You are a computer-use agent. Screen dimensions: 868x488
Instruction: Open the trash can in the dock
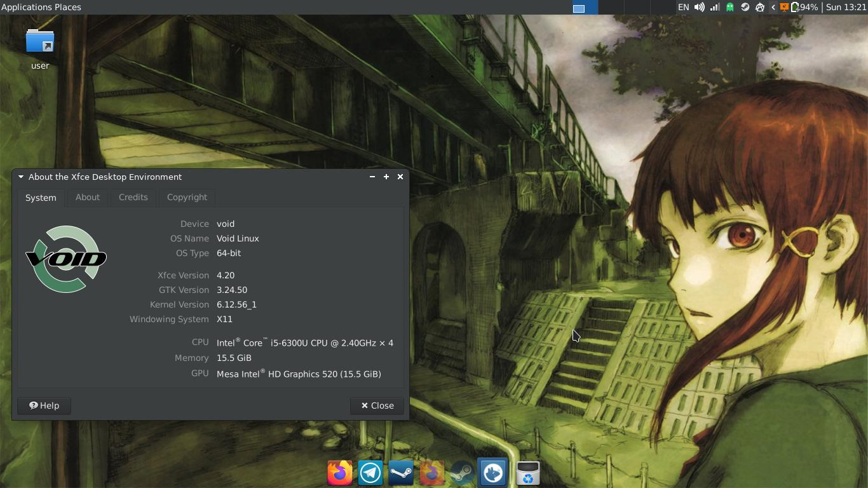click(x=527, y=473)
